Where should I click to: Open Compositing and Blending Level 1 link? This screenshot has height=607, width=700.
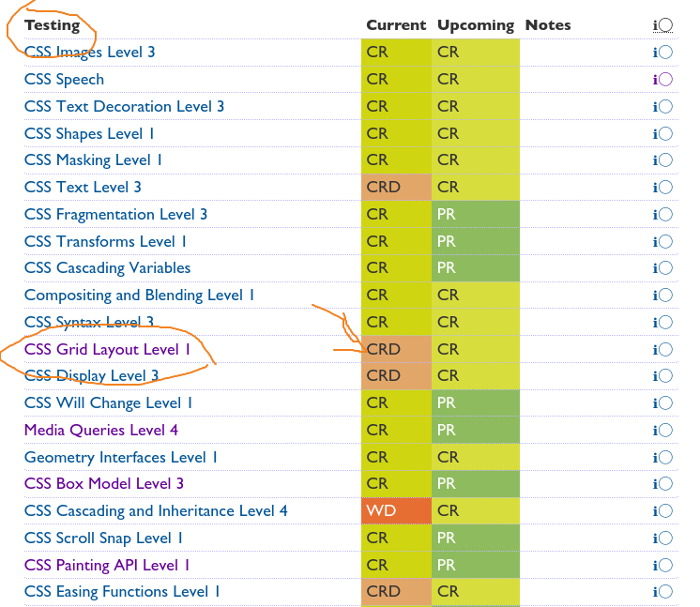[139, 296]
